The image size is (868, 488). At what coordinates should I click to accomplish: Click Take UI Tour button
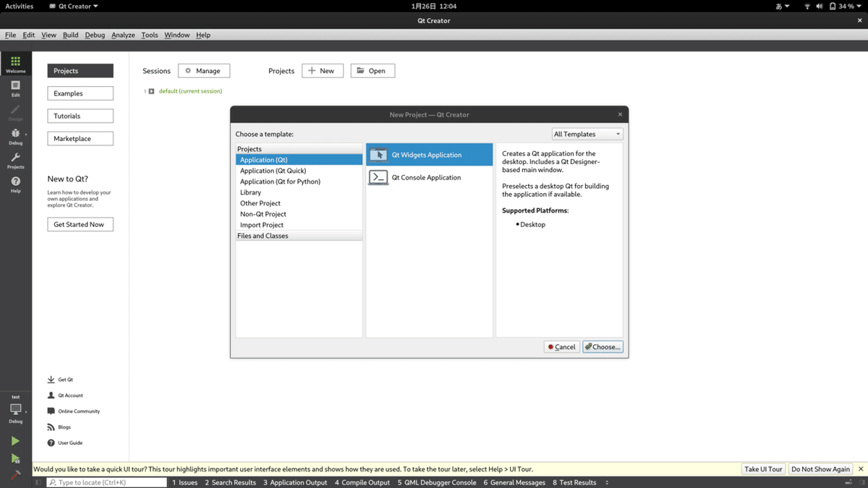click(x=763, y=469)
